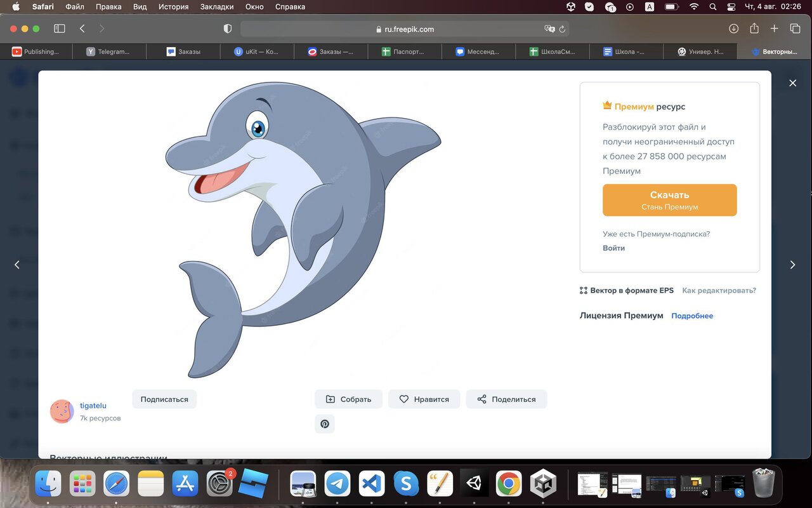
Task: Open the Файл menu
Action: tap(75, 7)
